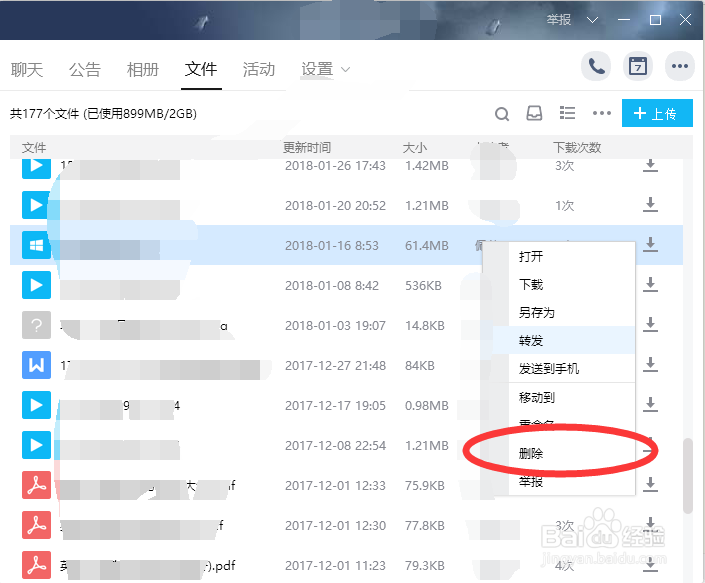Switch file list view layout icon

point(567,113)
